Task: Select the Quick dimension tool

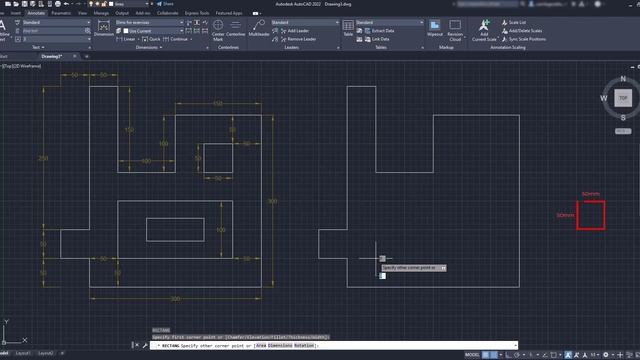Action: click(x=151, y=39)
